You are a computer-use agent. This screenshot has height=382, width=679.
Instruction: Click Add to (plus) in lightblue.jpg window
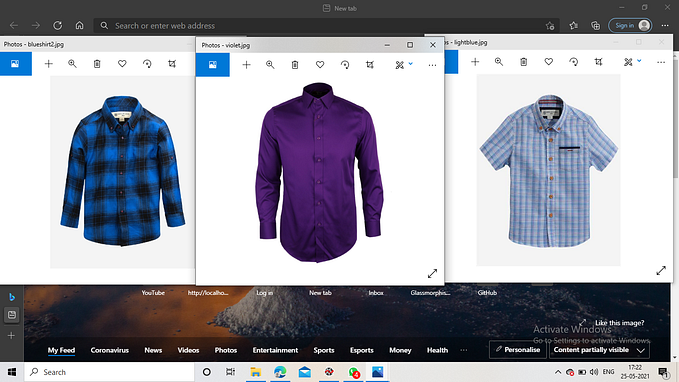tap(475, 62)
